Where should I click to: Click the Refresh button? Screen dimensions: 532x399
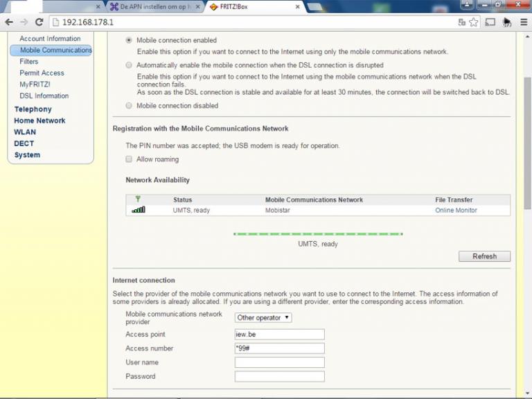coord(484,256)
